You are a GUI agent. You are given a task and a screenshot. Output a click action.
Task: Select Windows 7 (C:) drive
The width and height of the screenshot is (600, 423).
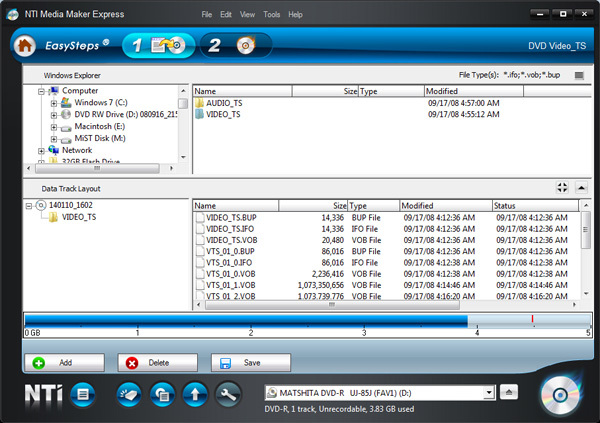coord(101,102)
